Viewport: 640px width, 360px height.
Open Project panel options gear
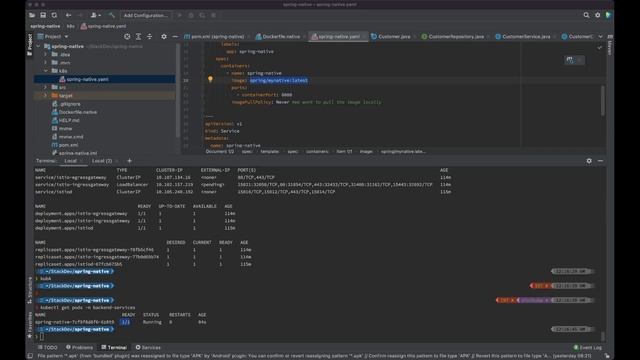coord(164,36)
